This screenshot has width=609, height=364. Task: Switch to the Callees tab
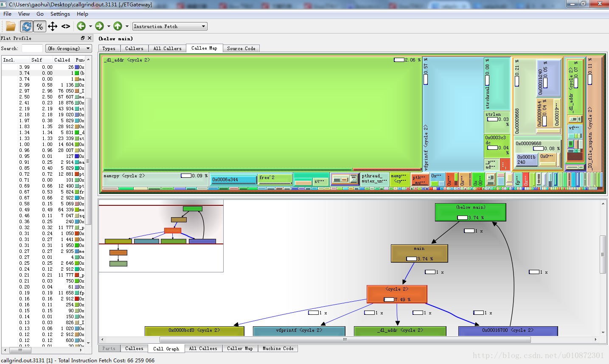pyautogui.click(x=134, y=348)
